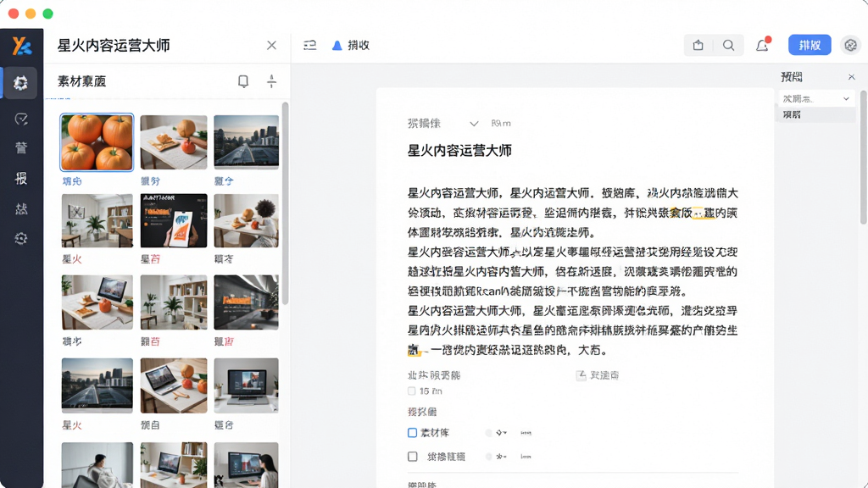Click the yellow highlighted text in the first paragraph
This screenshot has width=868, height=488.
[x=693, y=213]
